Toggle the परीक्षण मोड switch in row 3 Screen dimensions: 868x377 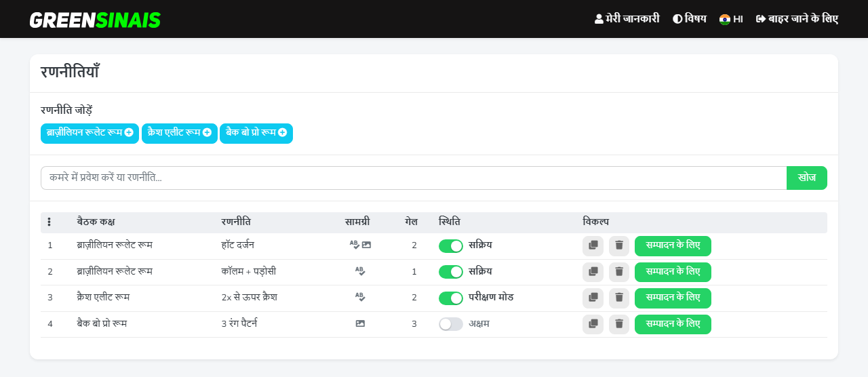451,298
